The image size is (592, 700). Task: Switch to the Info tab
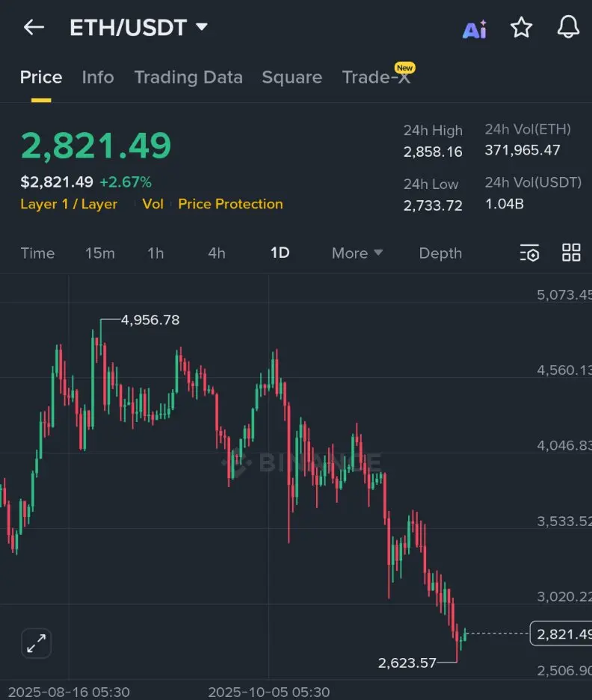pyautogui.click(x=98, y=77)
